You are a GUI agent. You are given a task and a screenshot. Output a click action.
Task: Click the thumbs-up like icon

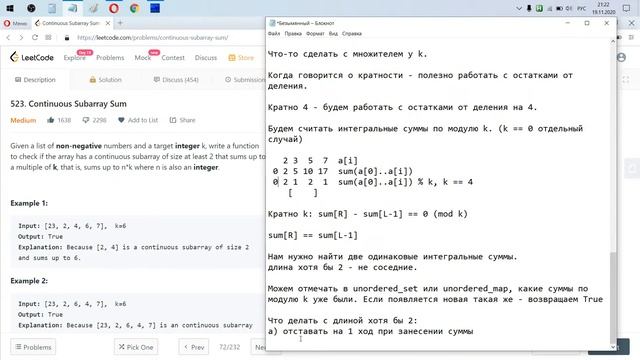pyautogui.click(x=51, y=120)
